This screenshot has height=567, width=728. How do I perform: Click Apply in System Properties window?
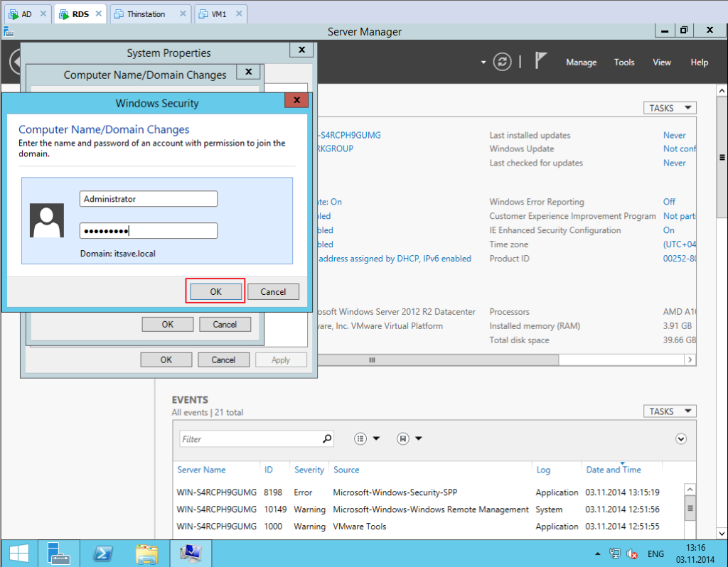[x=280, y=360]
